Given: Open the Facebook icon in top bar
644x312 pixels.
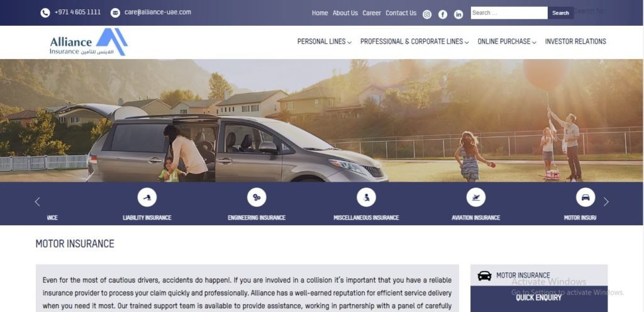Looking at the screenshot, I should pyautogui.click(x=443, y=14).
